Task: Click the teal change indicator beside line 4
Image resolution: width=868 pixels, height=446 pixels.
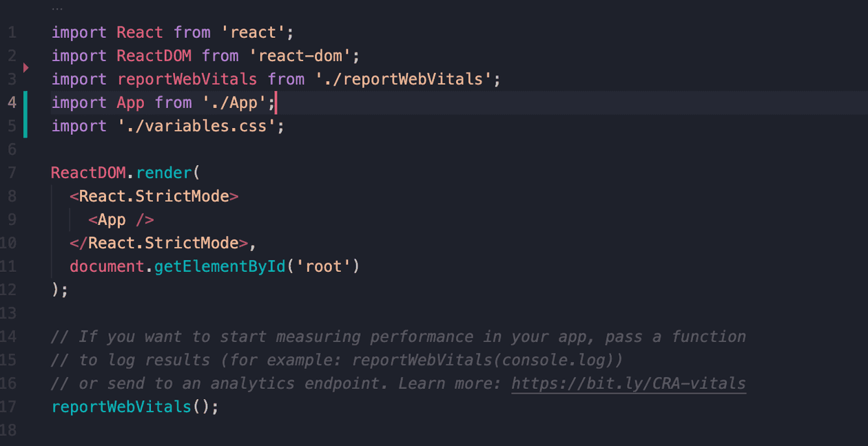Action: point(25,102)
